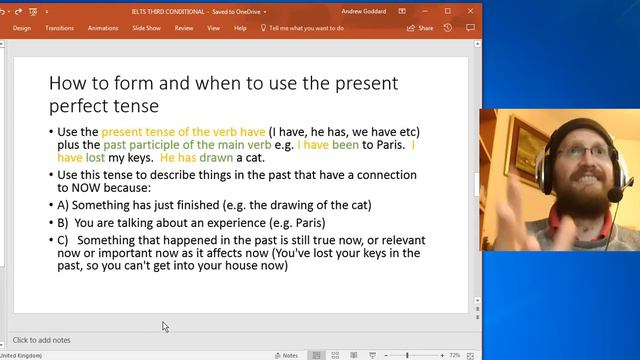Open Customize Quick Access Toolbar dropdown
Image resolution: width=640 pixels, height=360 pixels.
point(47,12)
